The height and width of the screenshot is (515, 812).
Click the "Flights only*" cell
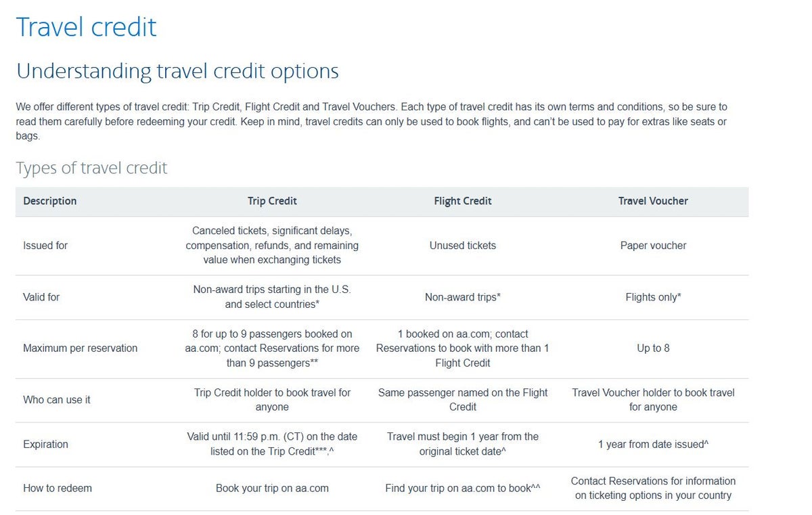(653, 297)
